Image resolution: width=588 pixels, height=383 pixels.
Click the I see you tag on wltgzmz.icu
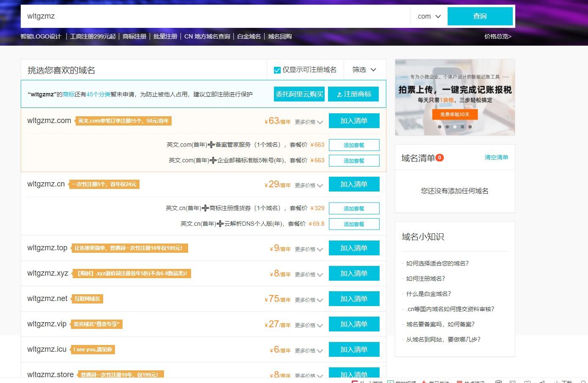[x=93, y=350]
